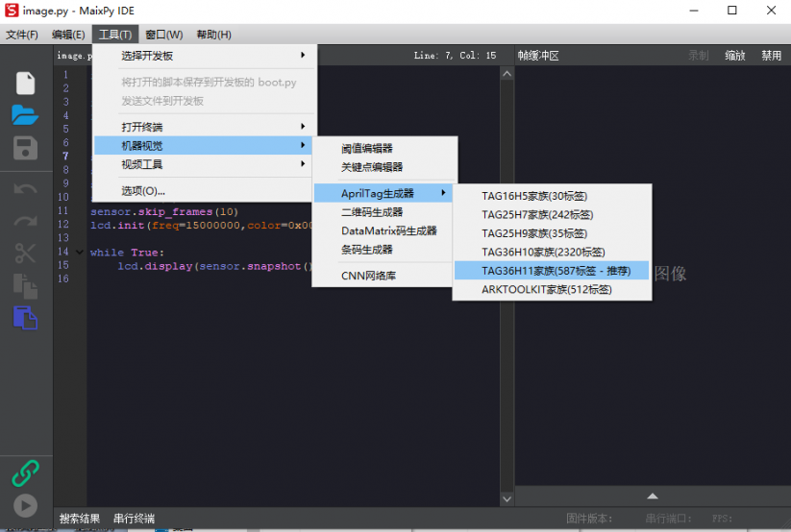The width and height of the screenshot is (791, 532).
Task: Select the 机器视觉 menu entry
Action: pyautogui.click(x=206, y=146)
